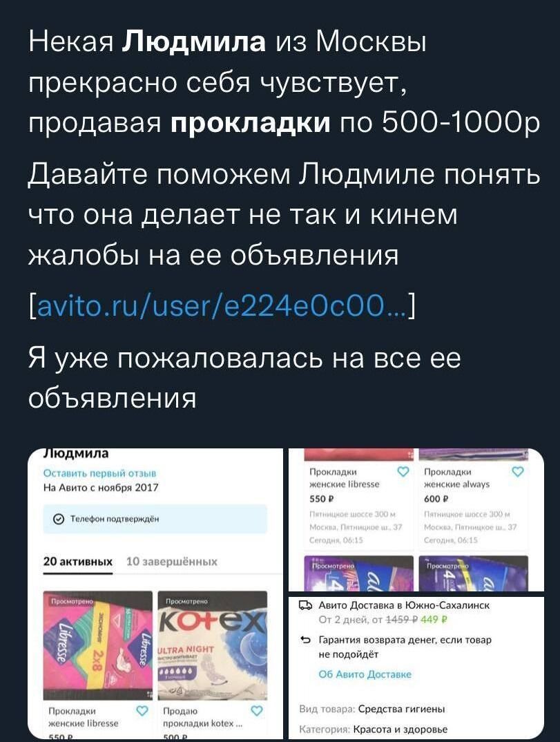The width and height of the screenshot is (560, 742).
Task: Open Оставить первый отзыв link
Action: (x=100, y=473)
